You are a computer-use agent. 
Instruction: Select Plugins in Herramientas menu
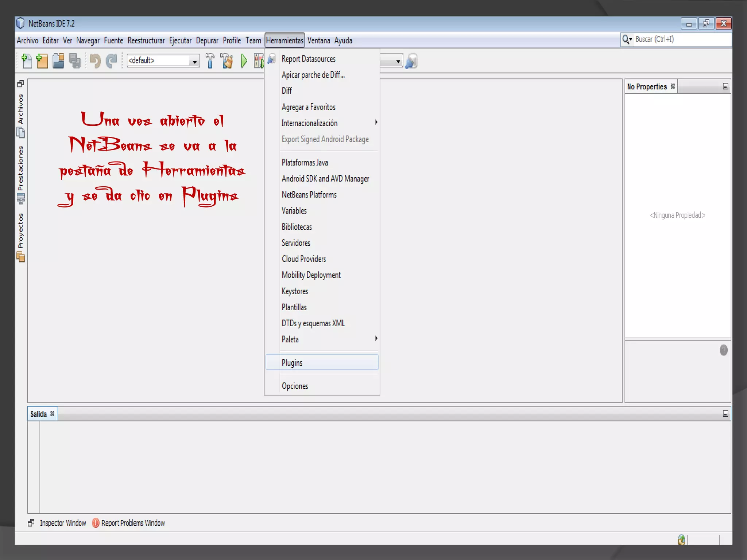[322, 362]
